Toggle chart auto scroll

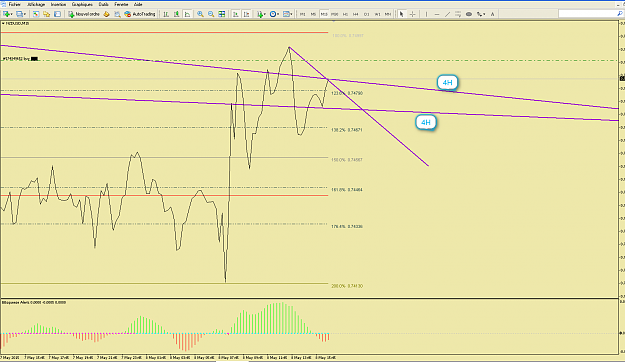coord(236,14)
